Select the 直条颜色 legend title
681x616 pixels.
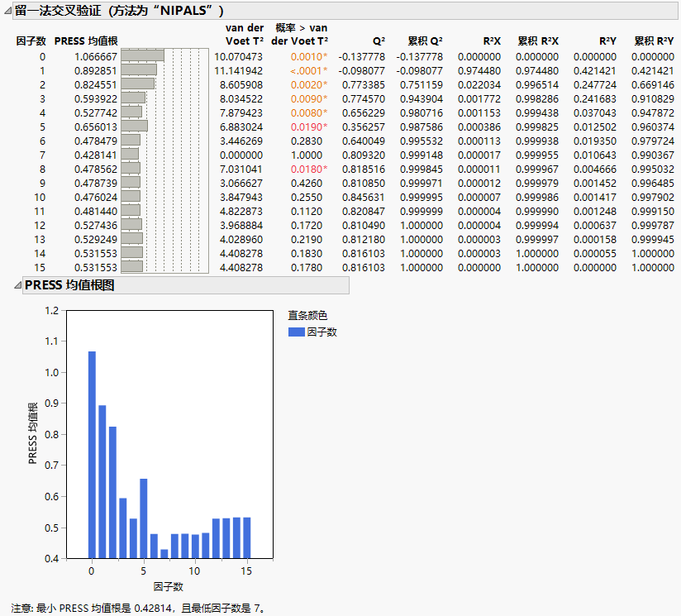coord(307,315)
